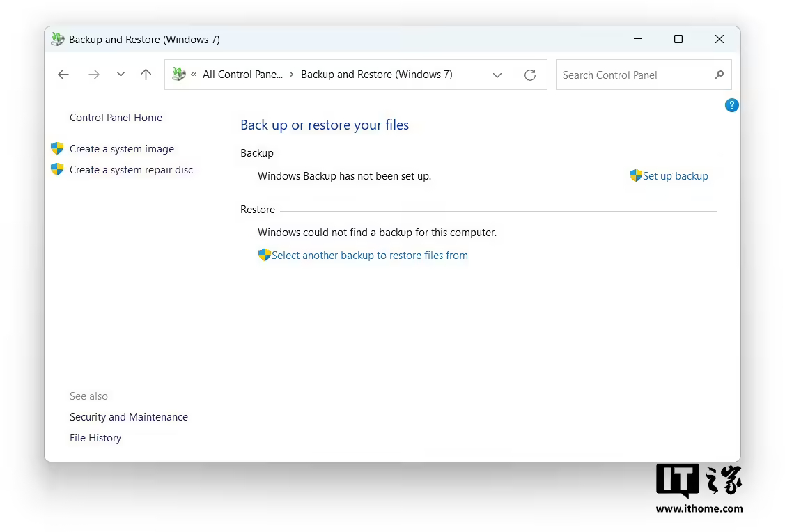This screenshot has height=532, width=785.
Task: Open File History from See also
Action: pyautogui.click(x=95, y=438)
